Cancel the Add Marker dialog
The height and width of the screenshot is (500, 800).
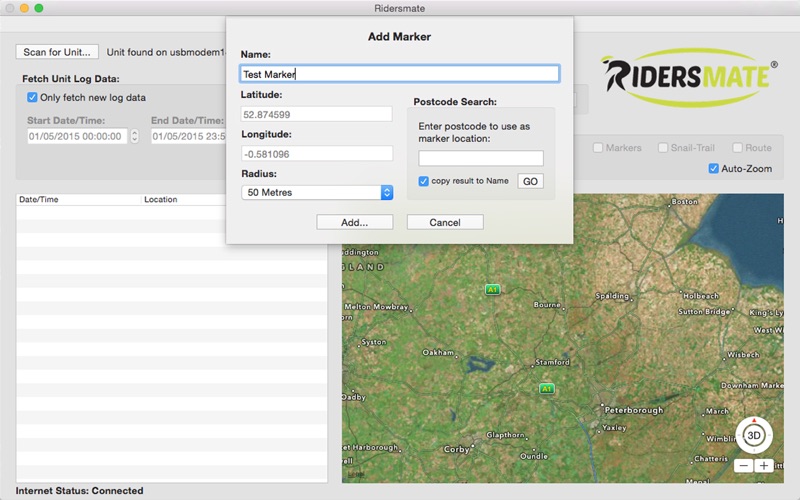click(x=445, y=222)
